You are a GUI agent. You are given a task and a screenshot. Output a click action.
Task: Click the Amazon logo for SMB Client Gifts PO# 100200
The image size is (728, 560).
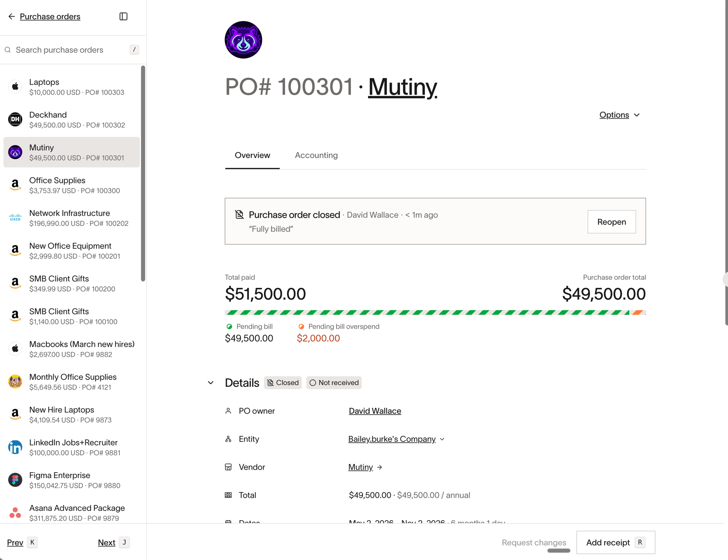pyautogui.click(x=15, y=283)
